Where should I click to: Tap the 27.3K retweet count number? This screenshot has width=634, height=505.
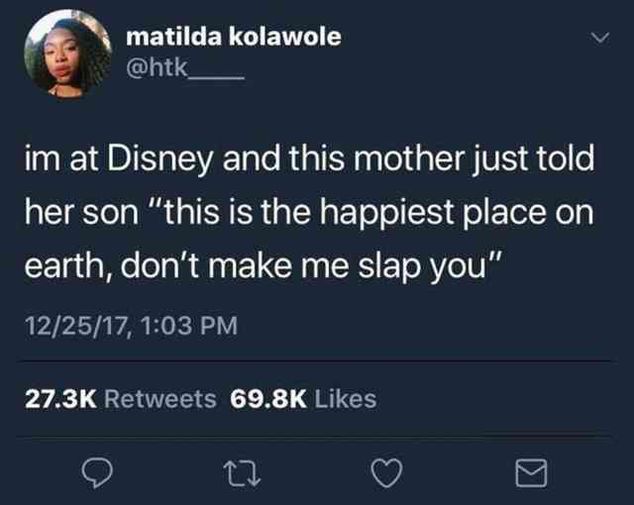tap(61, 399)
